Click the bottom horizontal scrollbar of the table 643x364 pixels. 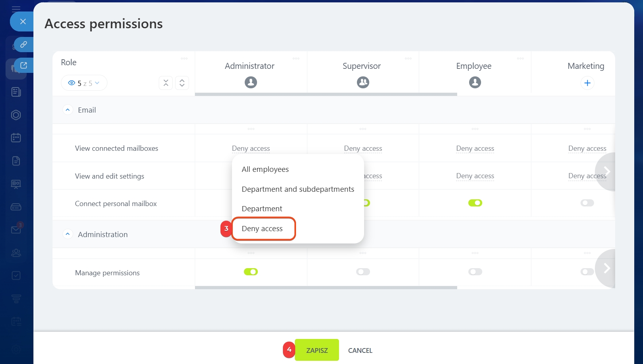[x=325, y=287]
